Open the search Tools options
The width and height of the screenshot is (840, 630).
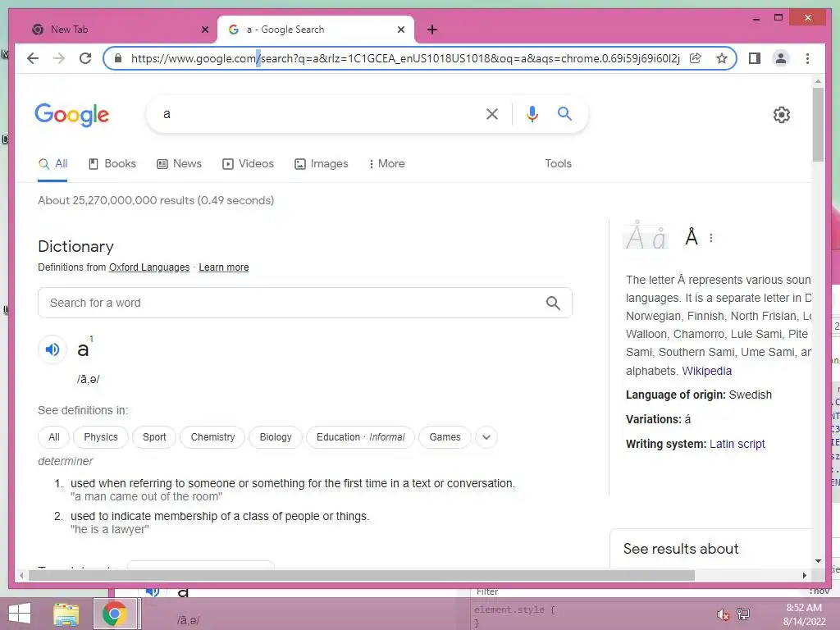[558, 164]
